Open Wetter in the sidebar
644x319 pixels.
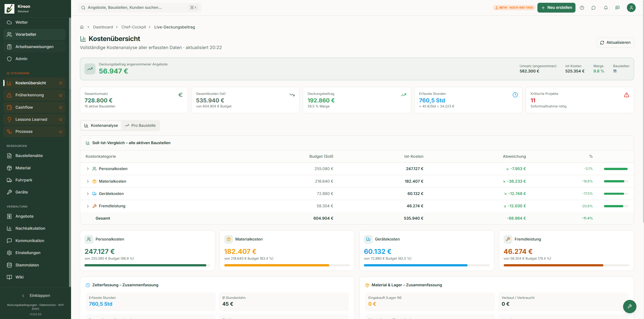click(35, 22)
